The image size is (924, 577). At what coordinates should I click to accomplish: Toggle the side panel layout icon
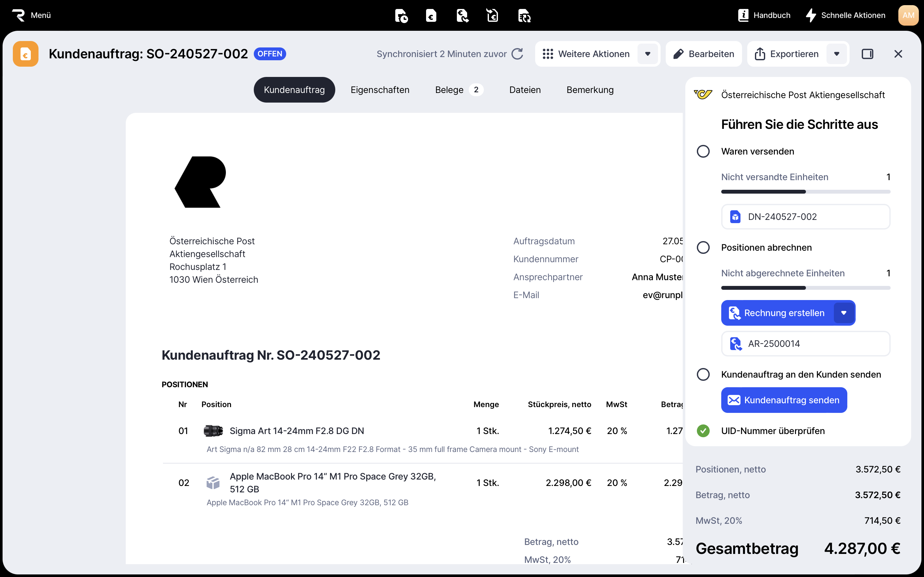(867, 54)
